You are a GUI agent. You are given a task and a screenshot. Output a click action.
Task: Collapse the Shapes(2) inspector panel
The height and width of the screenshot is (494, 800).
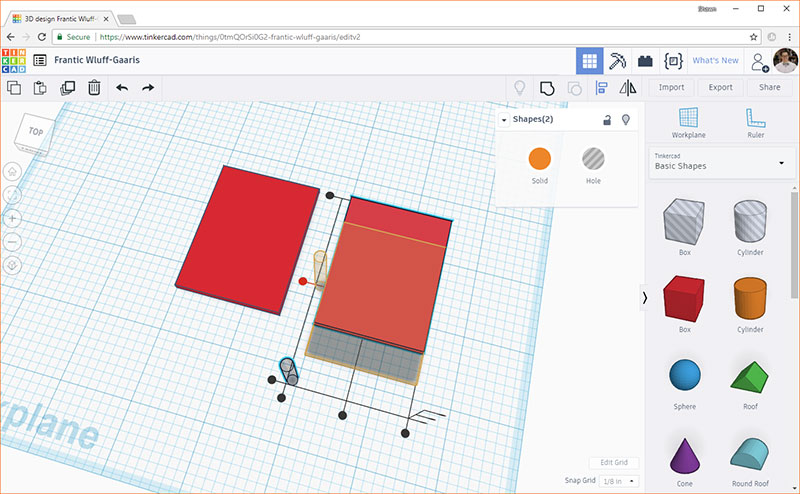[x=505, y=120]
